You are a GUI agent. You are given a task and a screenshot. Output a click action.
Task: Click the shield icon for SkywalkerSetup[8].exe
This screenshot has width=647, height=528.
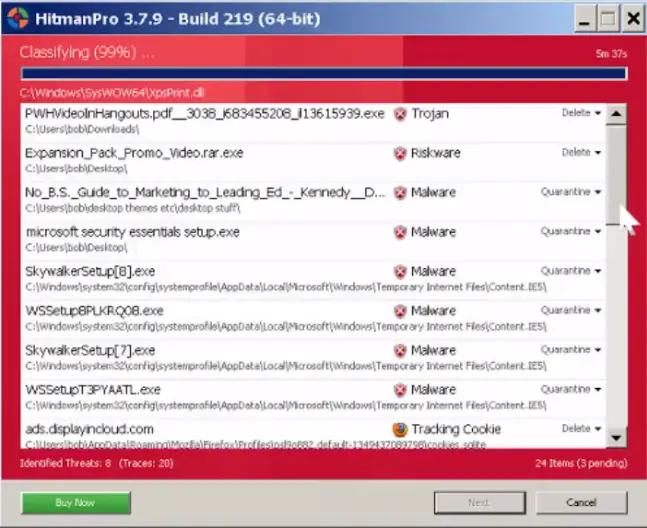400,272
